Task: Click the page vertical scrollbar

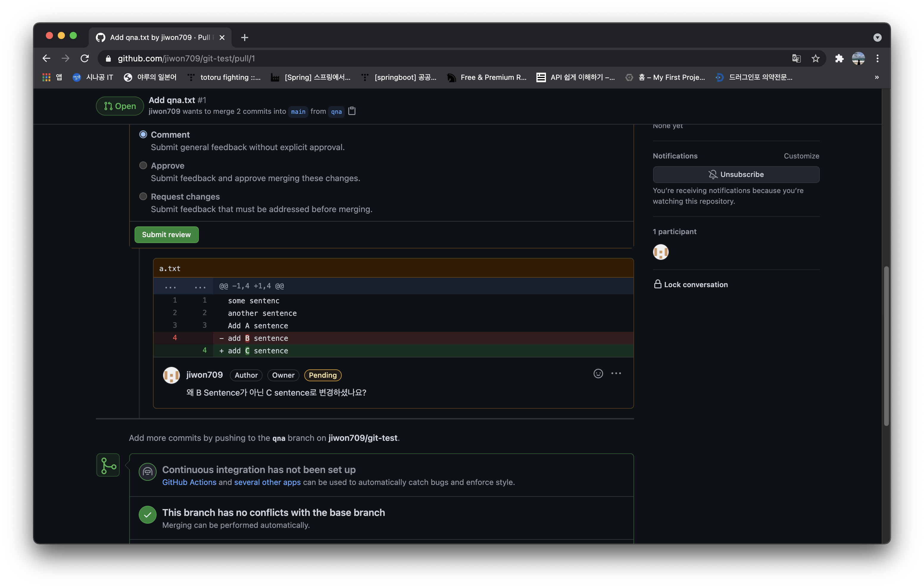Action: click(886, 346)
